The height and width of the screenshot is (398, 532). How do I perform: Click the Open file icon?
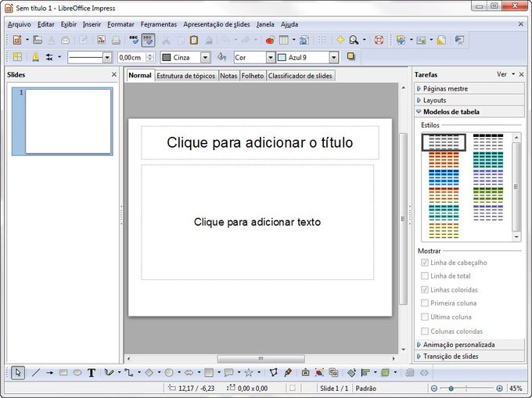38,40
